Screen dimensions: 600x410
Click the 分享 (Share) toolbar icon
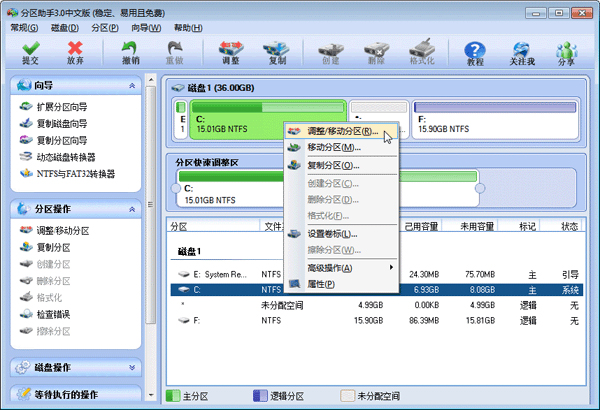(x=566, y=52)
